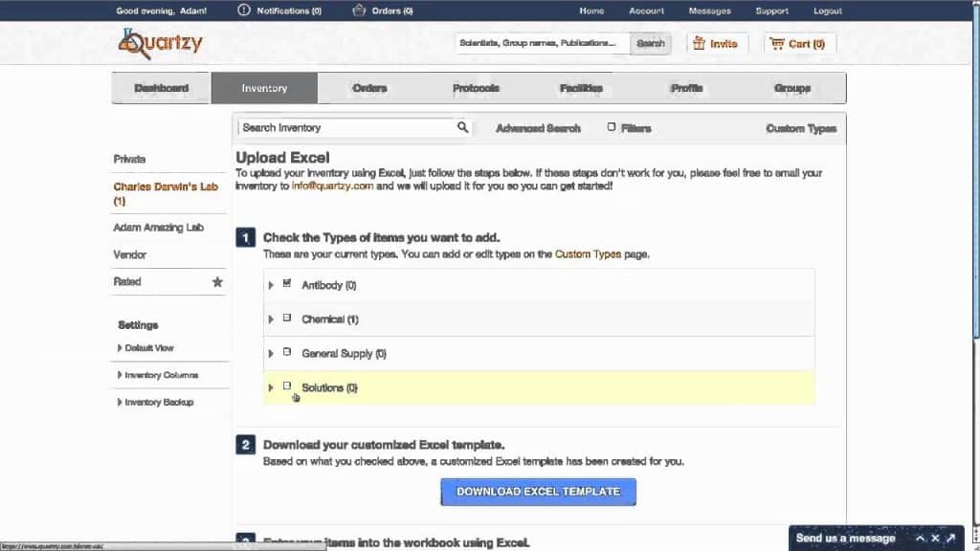980x551 pixels.
Task: Toggle the Filters checkbox
Action: (612, 127)
